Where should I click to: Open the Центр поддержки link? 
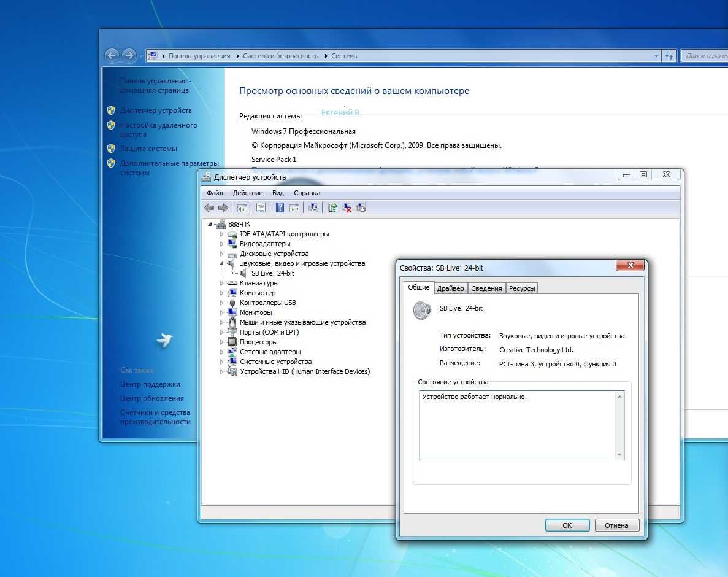pos(150,384)
